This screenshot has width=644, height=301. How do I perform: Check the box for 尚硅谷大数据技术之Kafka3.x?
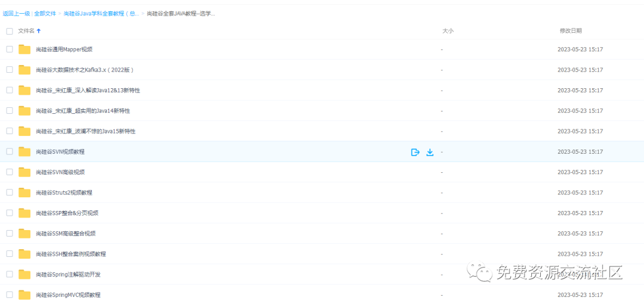pyautogui.click(x=10, y=70)
